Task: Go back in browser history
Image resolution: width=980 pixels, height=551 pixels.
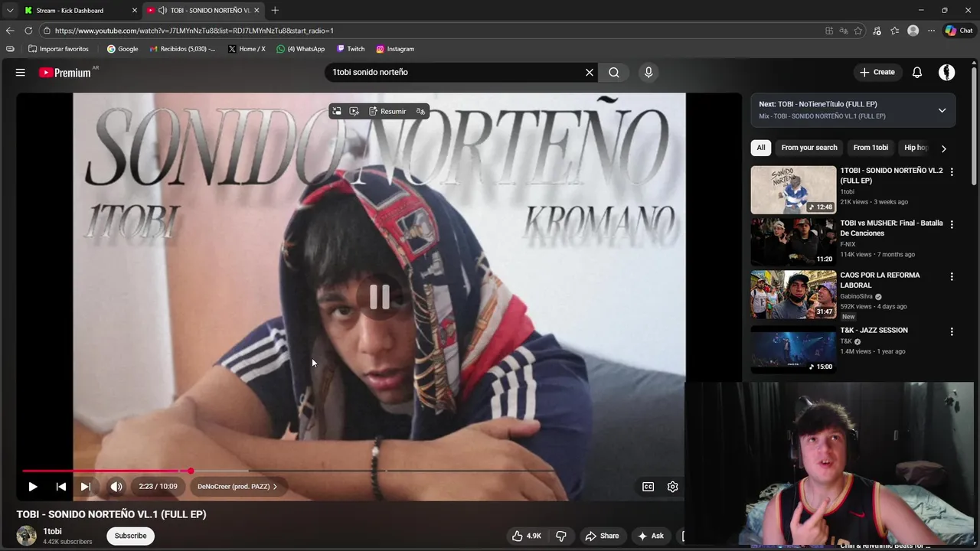Action: pyautogui.click(x=10, y=31)
